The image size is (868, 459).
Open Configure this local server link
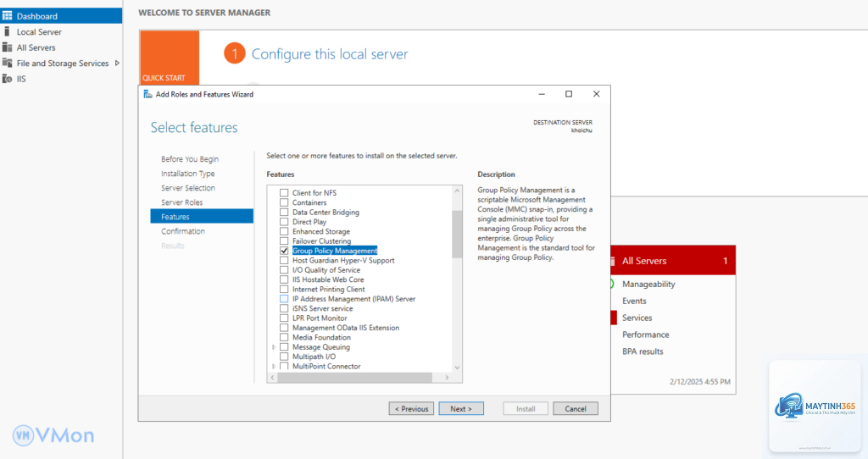tap(330, 54)
